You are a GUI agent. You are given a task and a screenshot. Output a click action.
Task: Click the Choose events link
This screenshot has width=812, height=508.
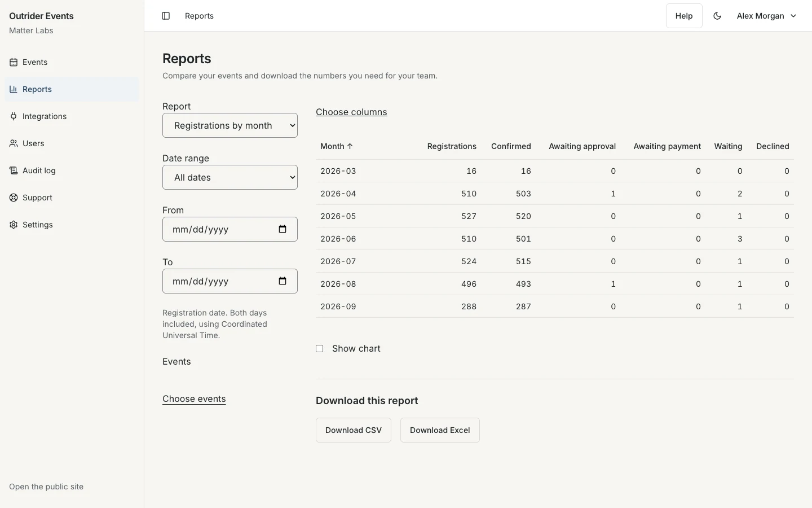point(194,398)
